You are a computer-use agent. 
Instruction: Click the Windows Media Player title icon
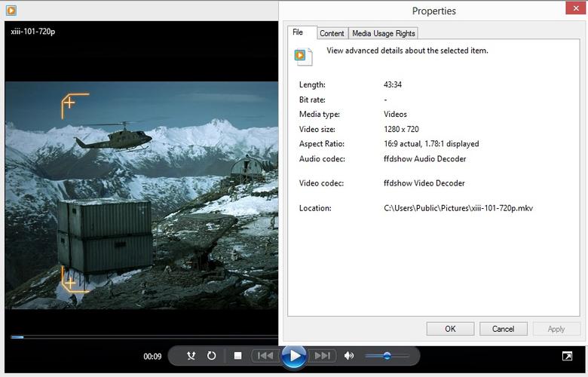(11, 11)
